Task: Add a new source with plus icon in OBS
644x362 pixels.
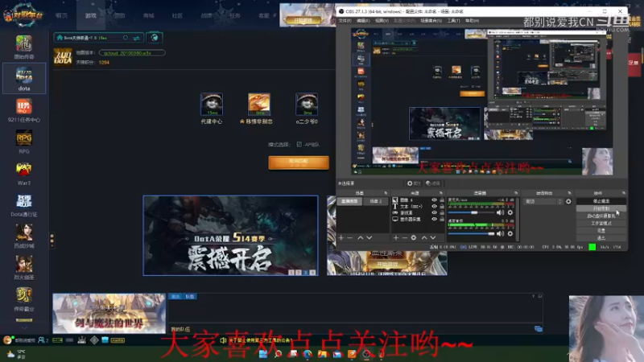Action: click(x=396, y=237)
